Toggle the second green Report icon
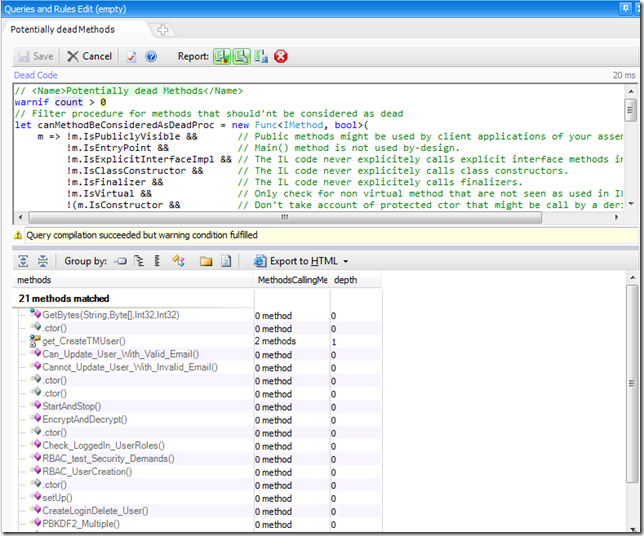Image resolution: width=644 pixels, height=536 pixels. pyautogui.click(x=241, y=57)
